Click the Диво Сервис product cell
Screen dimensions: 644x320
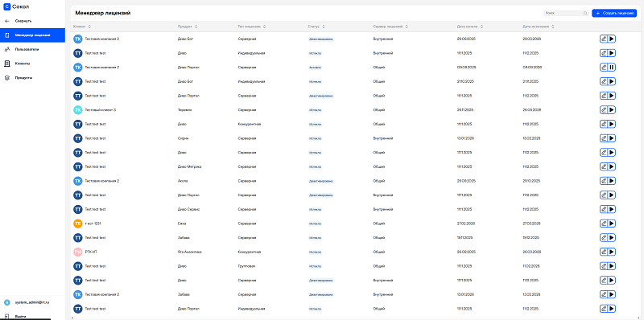tap(188, 209)
